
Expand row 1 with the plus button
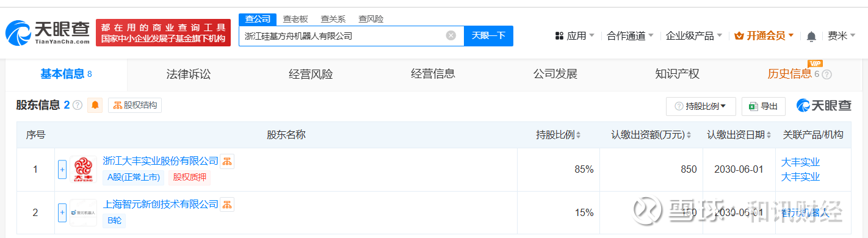(x=62, y=169)
